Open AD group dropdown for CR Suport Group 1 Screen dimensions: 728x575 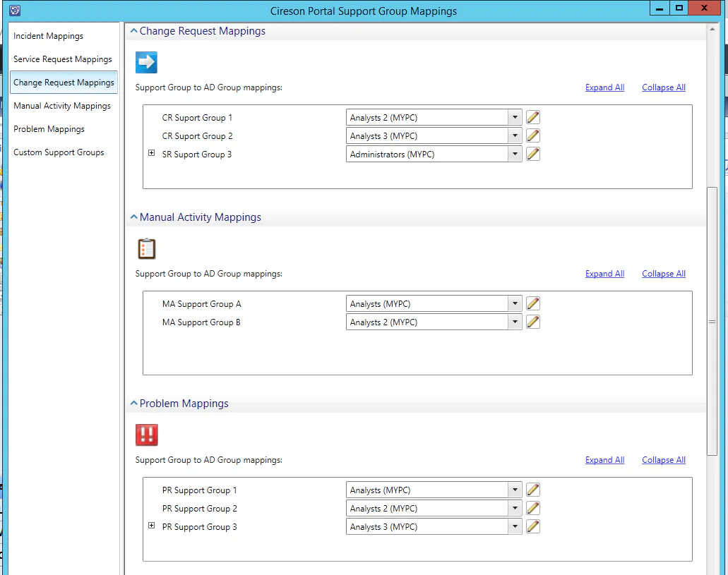pyautogui.click(x=515, y=117)
